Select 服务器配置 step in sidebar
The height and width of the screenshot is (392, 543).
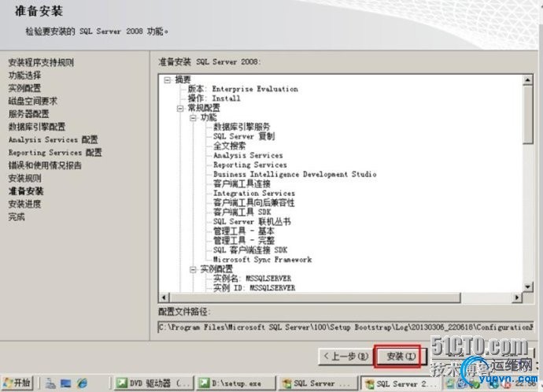click(x=29, y=113)
